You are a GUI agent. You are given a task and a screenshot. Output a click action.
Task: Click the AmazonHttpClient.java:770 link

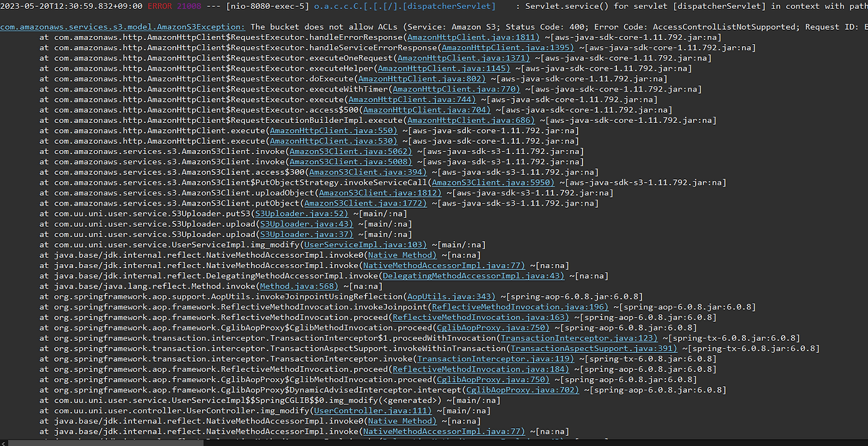click(456, 89)
